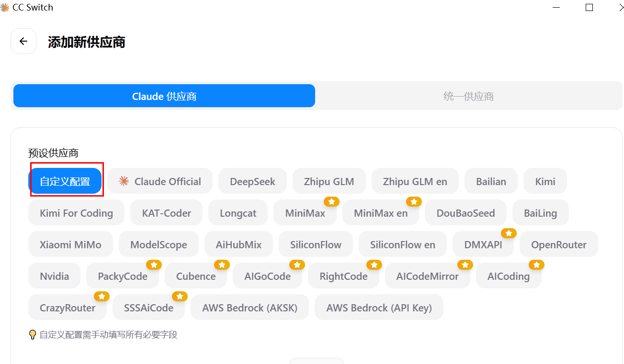Pick the Cubence provider preset
Screen dimensions: 624x364
point(196,276)
